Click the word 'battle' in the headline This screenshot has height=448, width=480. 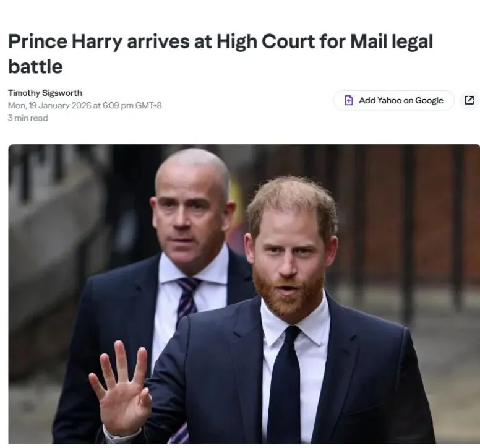tap(35, 67)
